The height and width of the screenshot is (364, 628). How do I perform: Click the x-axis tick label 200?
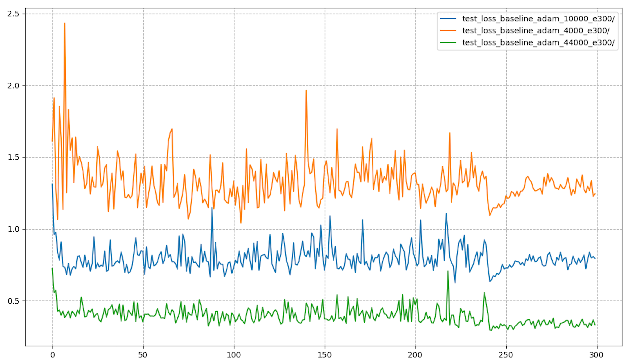(415, 355)
